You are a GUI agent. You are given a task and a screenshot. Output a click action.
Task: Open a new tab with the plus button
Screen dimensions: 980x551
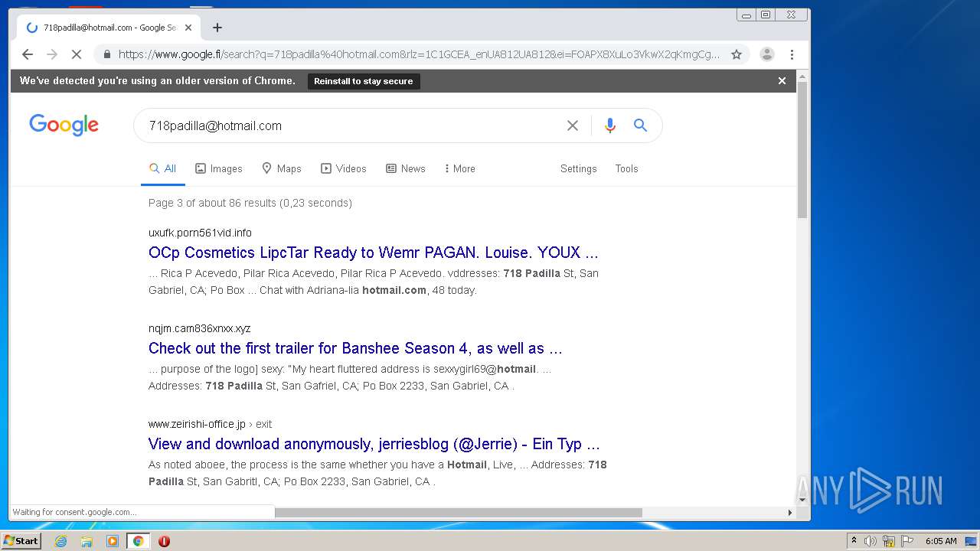coord(217,28)
